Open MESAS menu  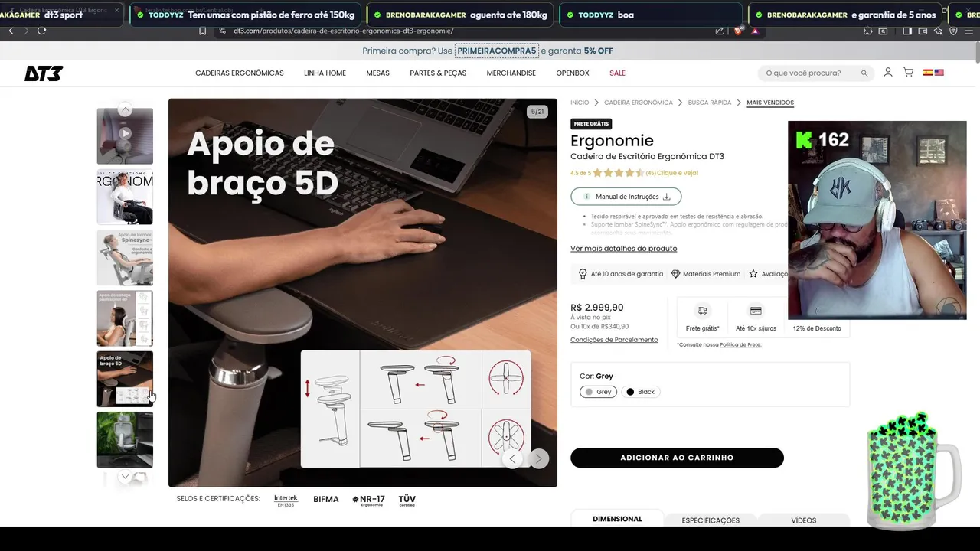(x=377, y=73)
